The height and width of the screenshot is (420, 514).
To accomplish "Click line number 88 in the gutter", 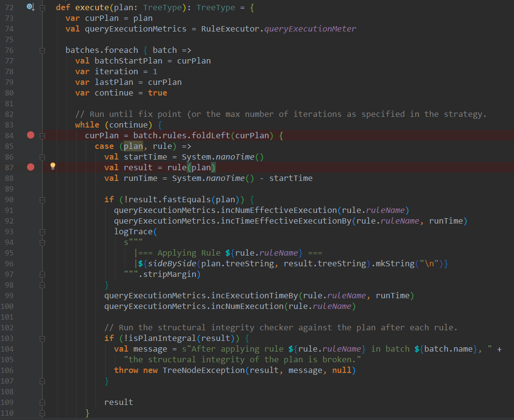I will [x=10, y=178].
